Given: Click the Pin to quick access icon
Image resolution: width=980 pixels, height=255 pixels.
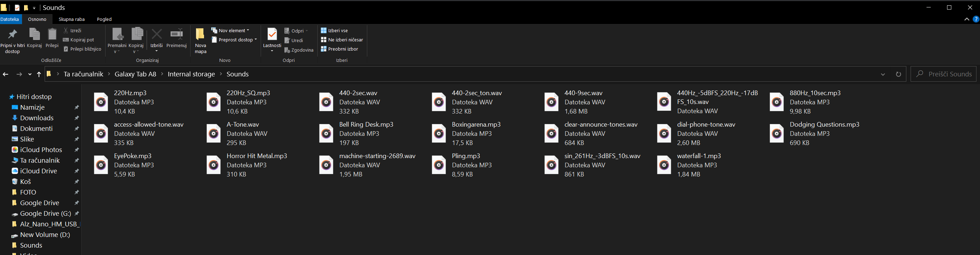Looking at the screenshot, I should pyautogui.click(x=12, y=35).
